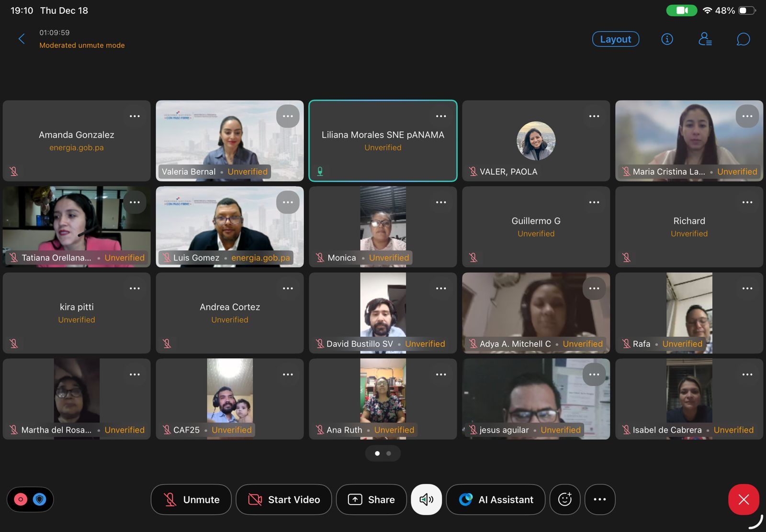Click the recording indicator icon
This screenshot has width=766, height=532.
pyautogui.click(x=21, y=499)
